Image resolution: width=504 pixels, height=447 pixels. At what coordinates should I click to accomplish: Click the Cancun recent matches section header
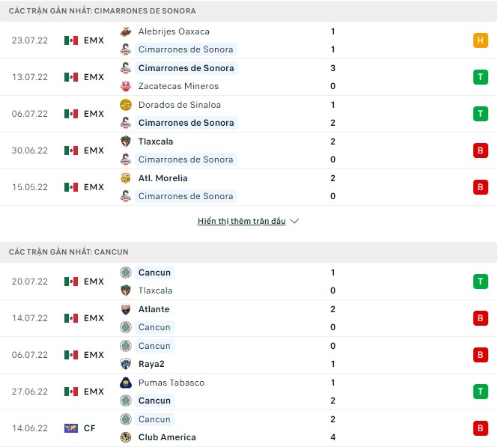point(69,252)
